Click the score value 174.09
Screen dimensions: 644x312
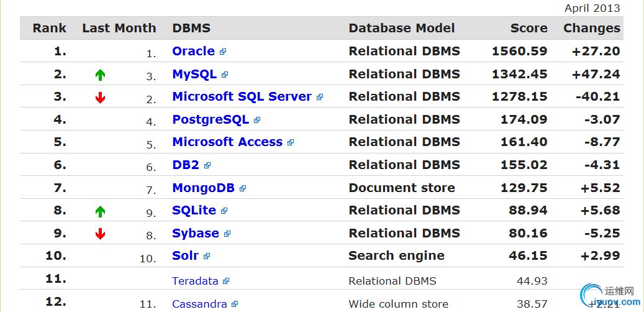(524, 119)
